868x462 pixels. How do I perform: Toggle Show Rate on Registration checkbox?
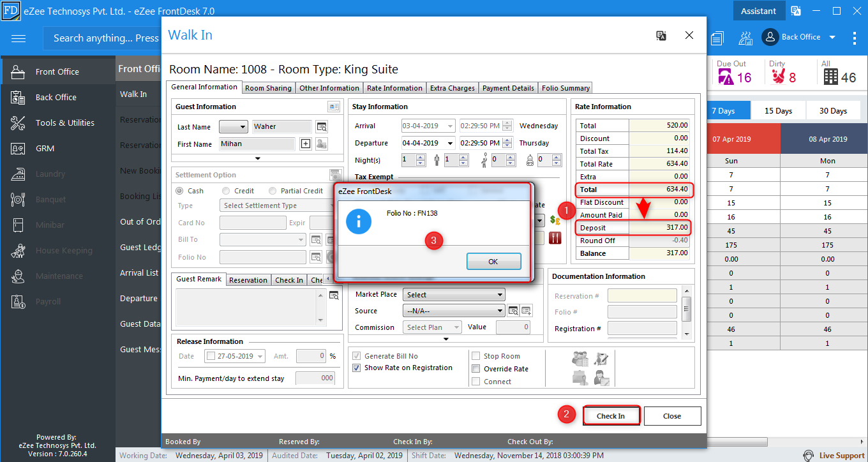tap(357, 368)
